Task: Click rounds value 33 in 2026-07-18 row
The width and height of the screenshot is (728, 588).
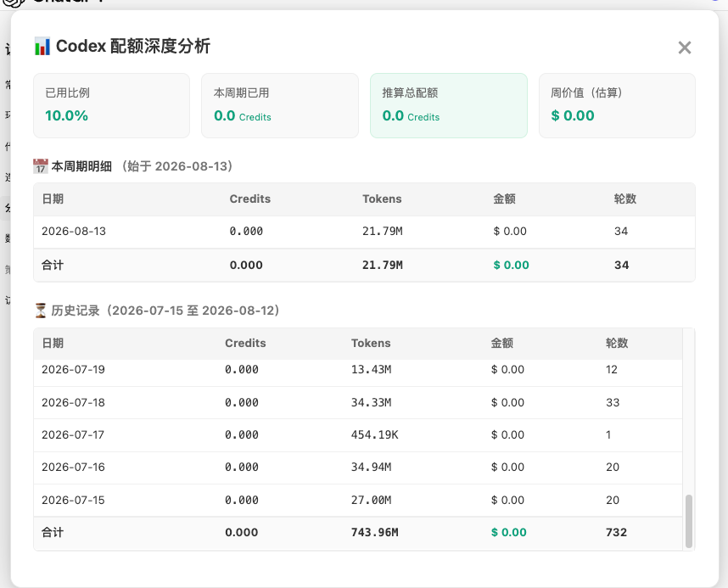Action: tap(613, 403)
